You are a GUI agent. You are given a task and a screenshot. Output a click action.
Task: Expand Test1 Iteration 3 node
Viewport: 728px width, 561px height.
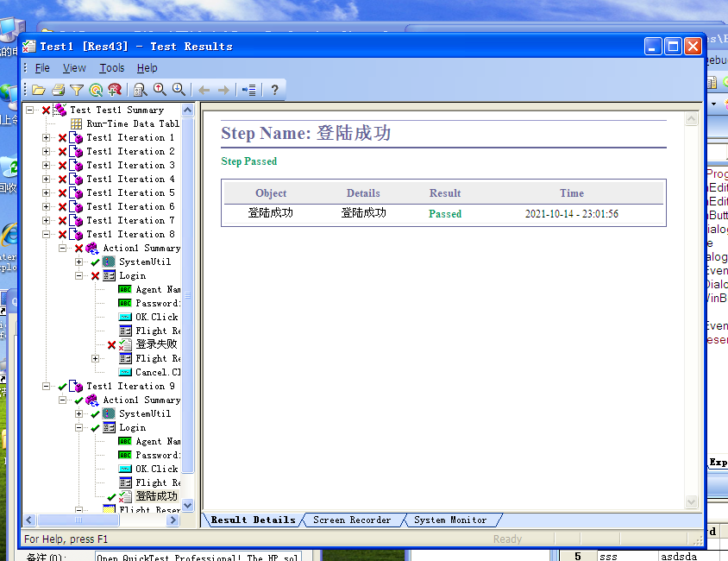click(46, 166)
